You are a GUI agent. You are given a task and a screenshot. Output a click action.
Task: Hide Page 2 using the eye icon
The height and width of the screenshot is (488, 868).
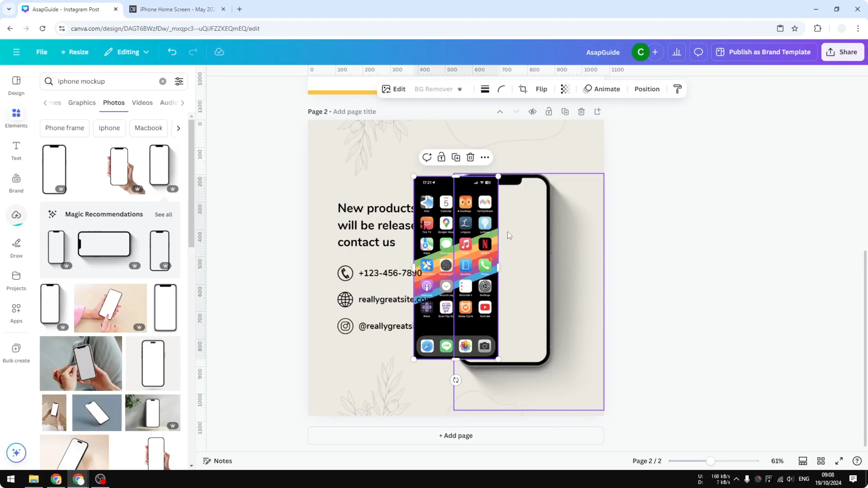tap(532, 111)
